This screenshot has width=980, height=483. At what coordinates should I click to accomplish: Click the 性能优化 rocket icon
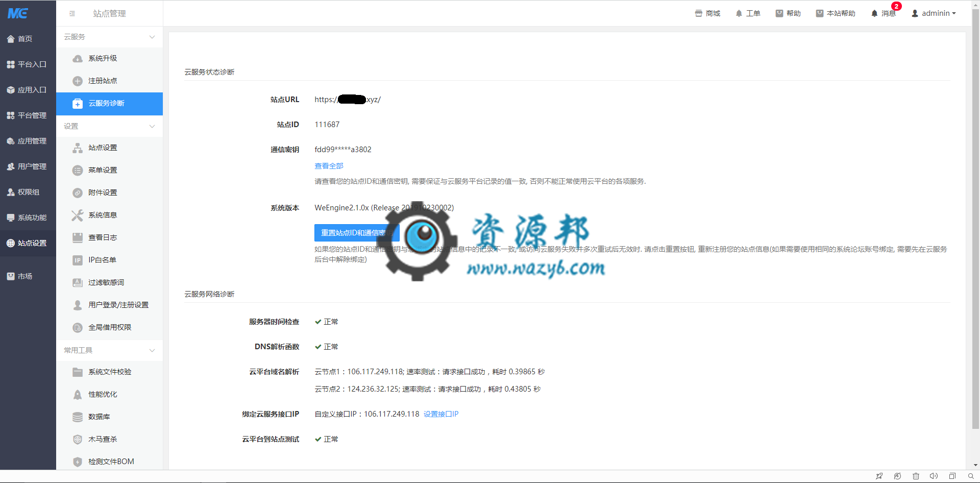[x=78, y=395]
